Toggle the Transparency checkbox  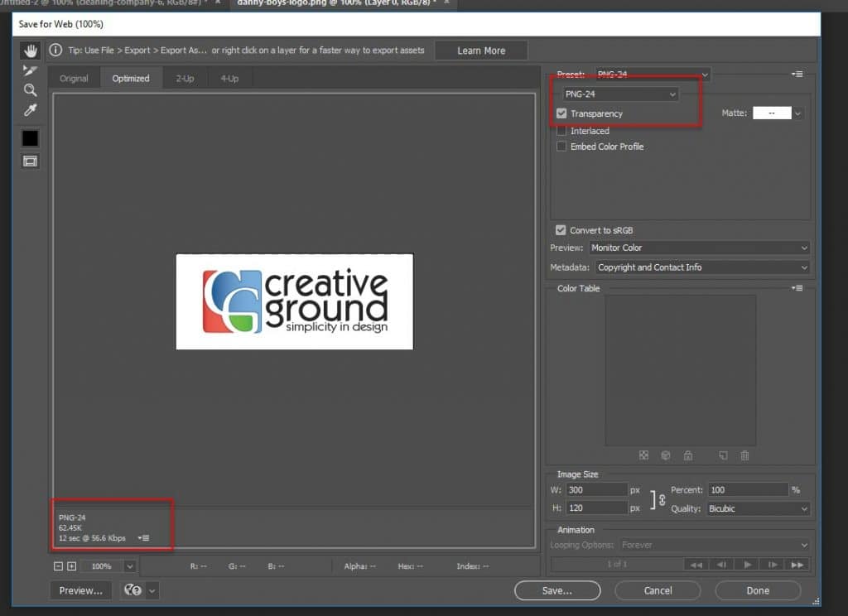(x=561, y=113)
